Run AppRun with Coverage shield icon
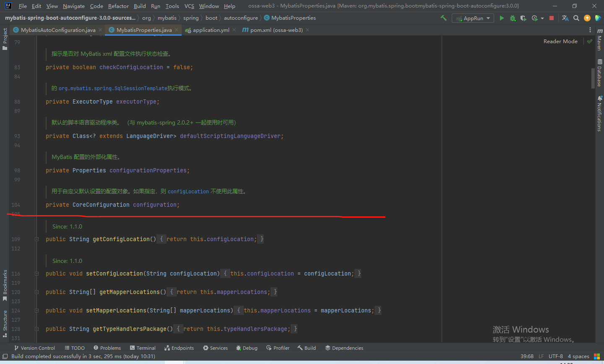 point(523,18)
